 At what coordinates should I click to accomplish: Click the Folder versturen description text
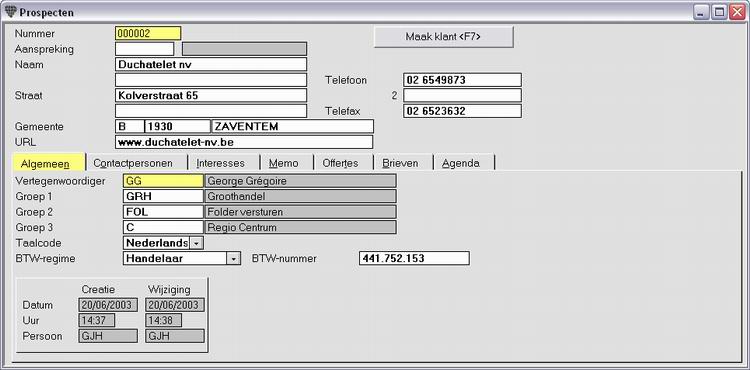tap(245, 212)
